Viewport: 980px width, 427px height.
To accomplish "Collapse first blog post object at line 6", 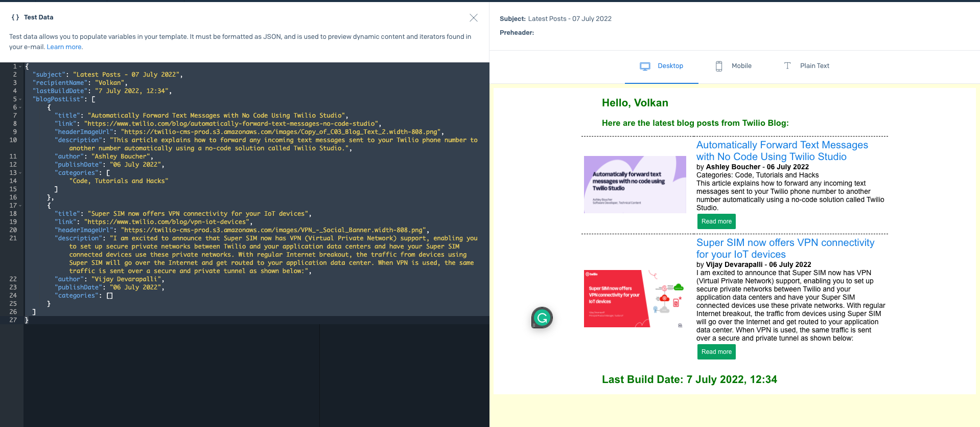I will (20, 107).
